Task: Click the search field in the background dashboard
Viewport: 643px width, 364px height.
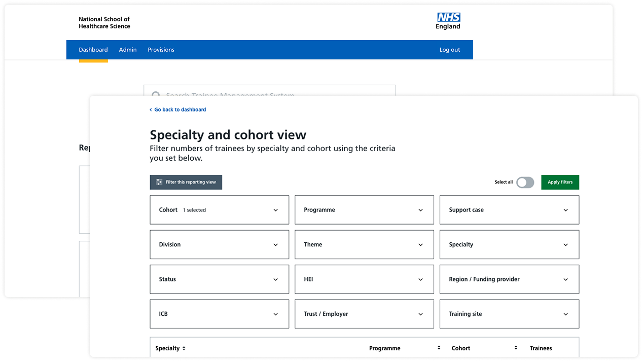Action: pyautogui.click(x=269, y=90)
